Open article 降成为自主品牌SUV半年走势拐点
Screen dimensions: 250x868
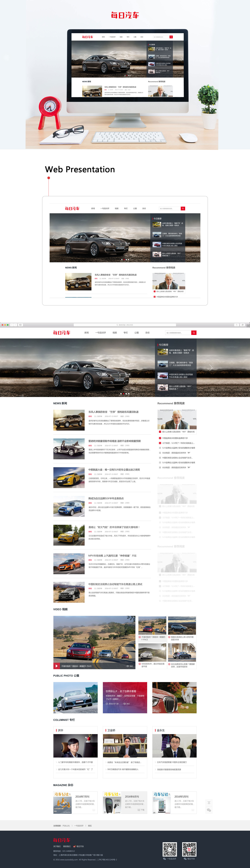click(x=106, y=498)
